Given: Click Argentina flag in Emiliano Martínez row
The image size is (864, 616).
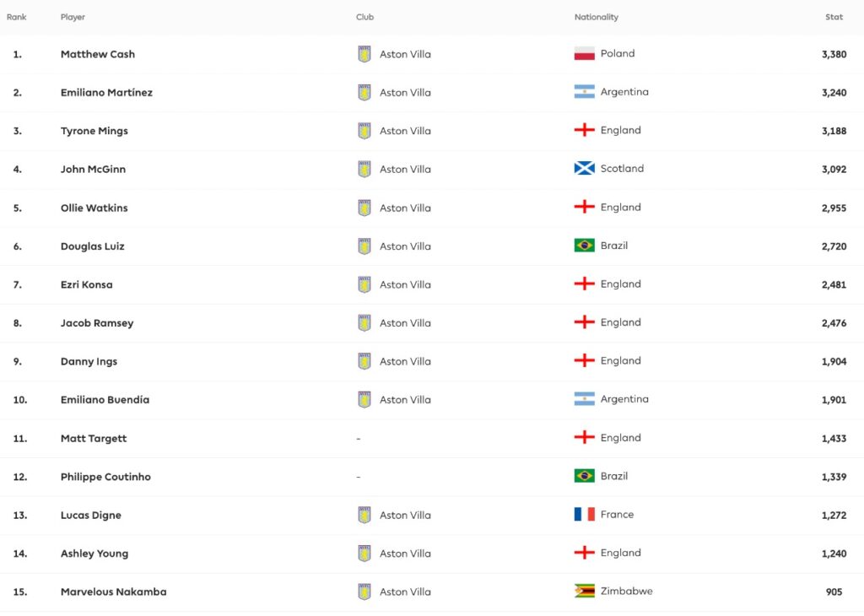Looking at the screenshot, I should [584, 92].
